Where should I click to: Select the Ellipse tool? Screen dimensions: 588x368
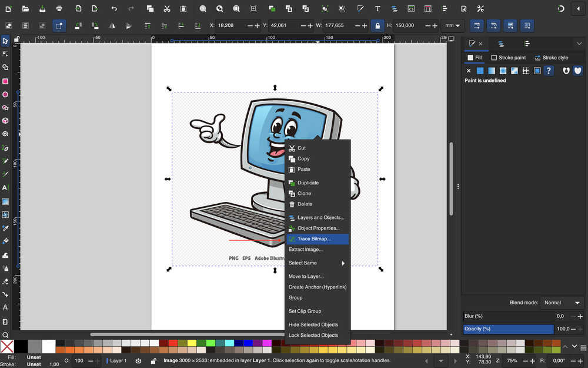tap(5, 95)
